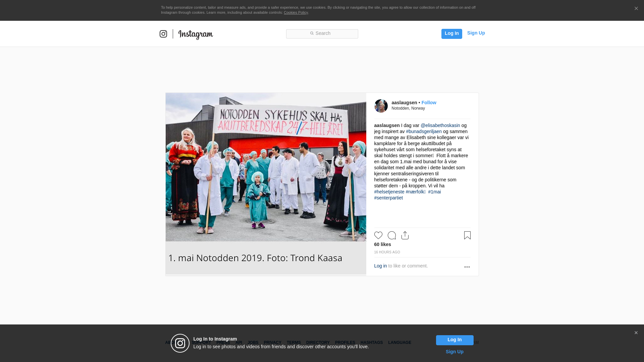The height and width of the screenshot is (362, 644).
Task: Click inside the Search field
Action: click(322, 34)
